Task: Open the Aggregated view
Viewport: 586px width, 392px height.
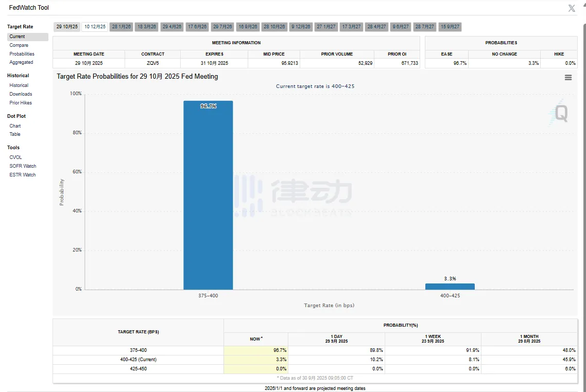Action: [21, 62]
